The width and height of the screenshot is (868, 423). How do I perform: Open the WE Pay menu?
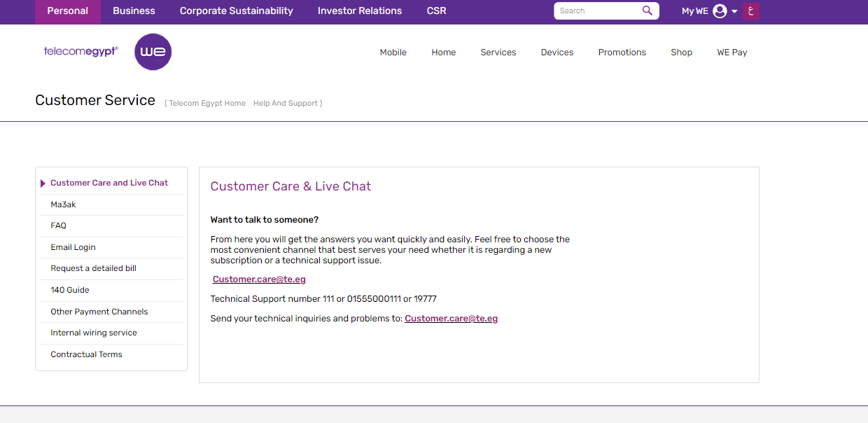pos(732,53)
